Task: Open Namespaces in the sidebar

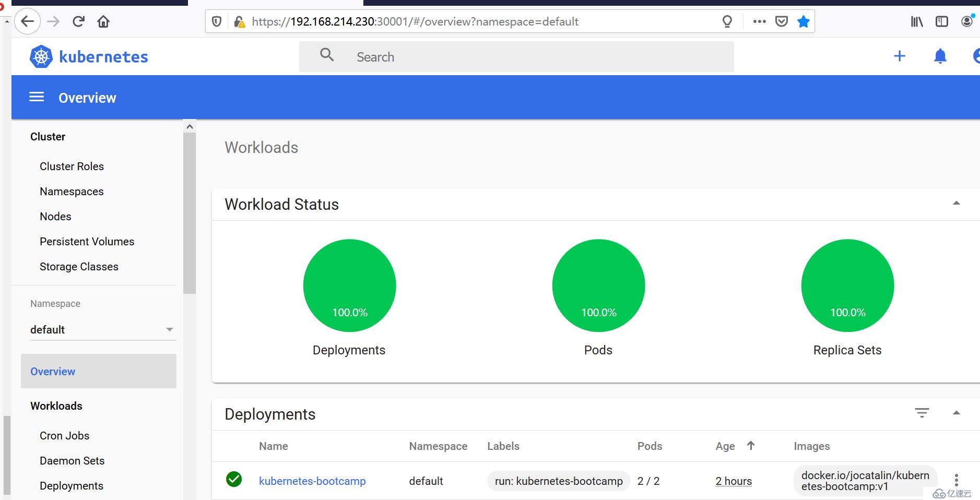Action: click(72, 192)
